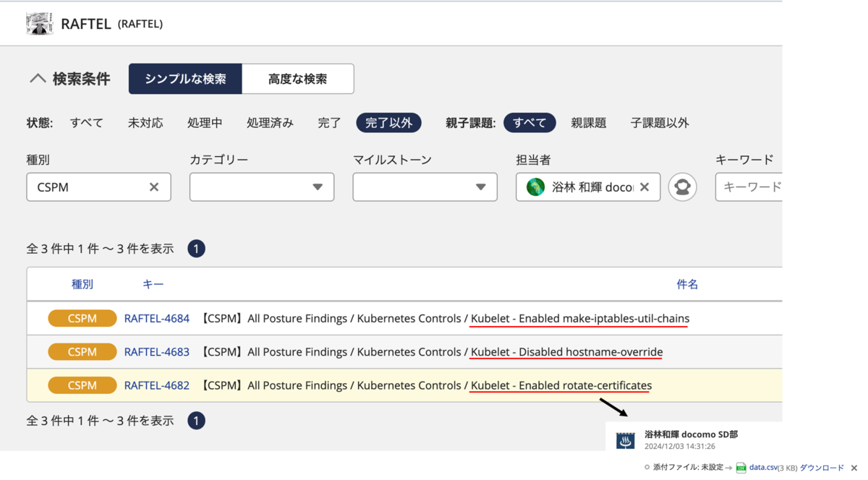Image resolution: width=868 pixels, height=480 pixels.
Task: Select 親子課題 filter 子課題以外
Action: pos(660,123)
